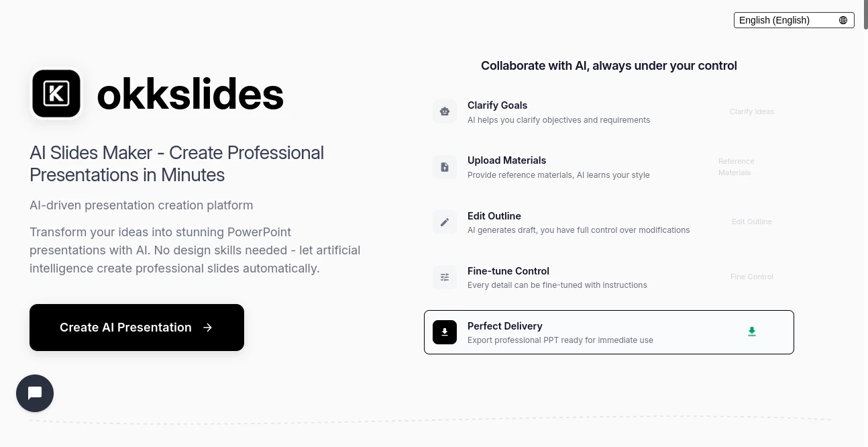This screenshot has width=868, height=447.
Task: Select the Edit Outline pencil icon
Action: coord(445,221)
